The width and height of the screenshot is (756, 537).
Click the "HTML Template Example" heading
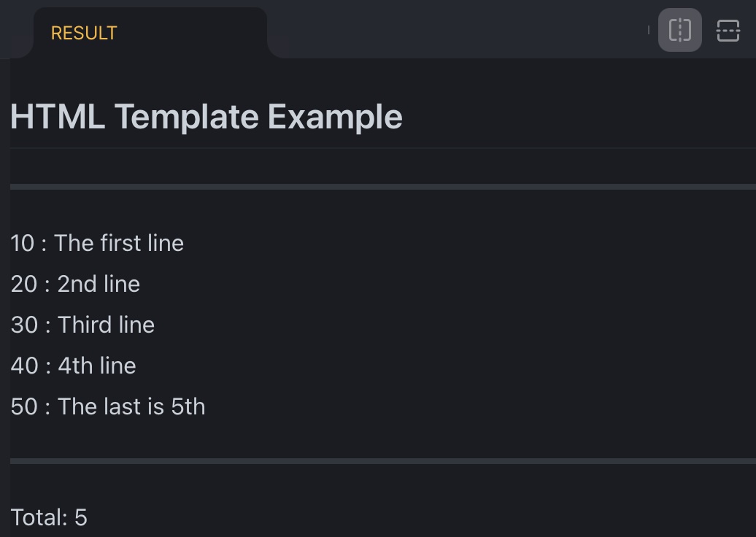(x=207, y=117)
